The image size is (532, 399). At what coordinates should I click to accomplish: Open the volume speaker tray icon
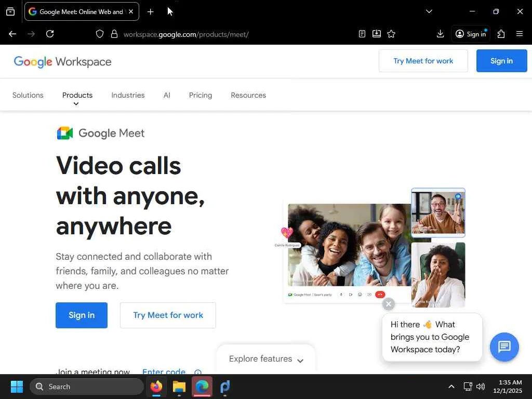click(x=481, y=387)
